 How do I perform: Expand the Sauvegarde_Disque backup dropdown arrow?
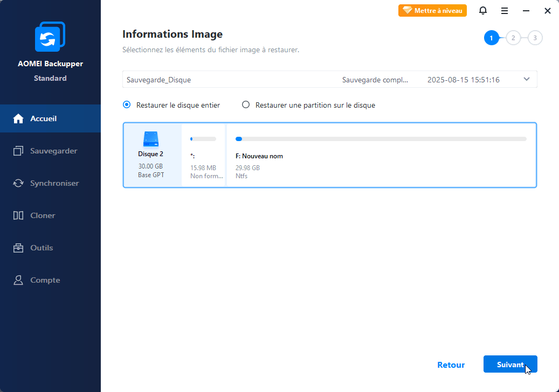pyautogui.click(x=527, y=79)
